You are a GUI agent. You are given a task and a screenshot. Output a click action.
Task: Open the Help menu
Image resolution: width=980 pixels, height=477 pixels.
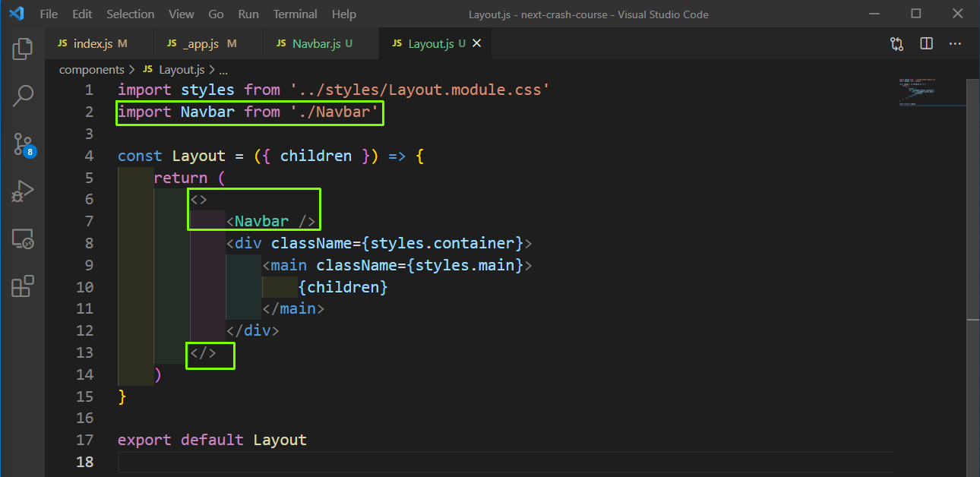tap(343, 14)
